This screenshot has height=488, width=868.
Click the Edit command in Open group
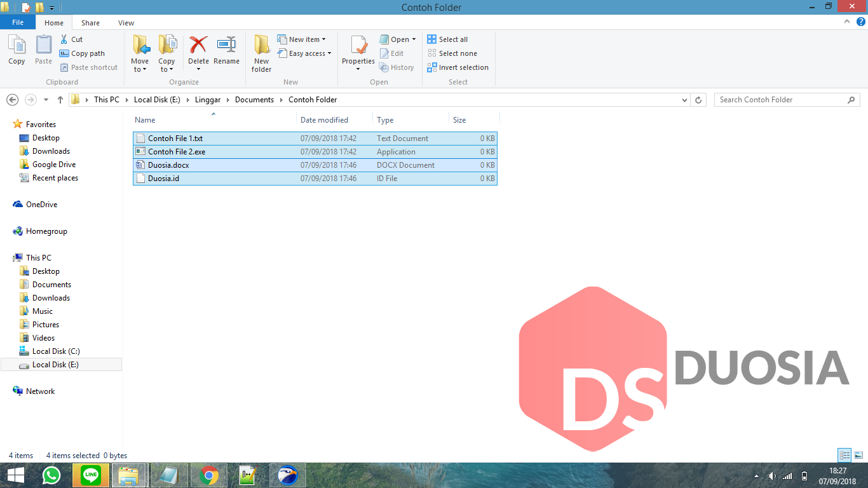point(391,53)
